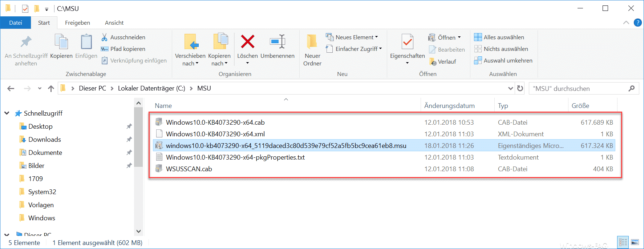The width and height of the screenshot is (644, 249).
Task: Click Nichts auswählen
Action: 501,49
